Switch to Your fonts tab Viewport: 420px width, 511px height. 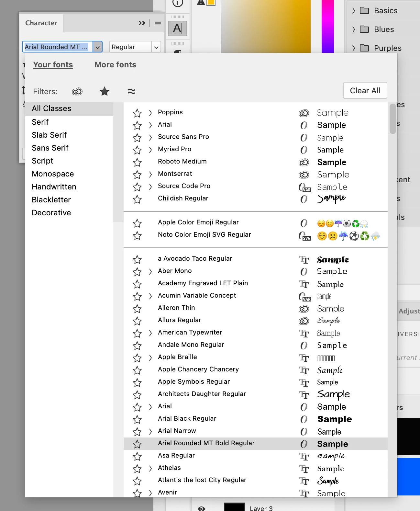pyautogui.click(x=53, y=65)
